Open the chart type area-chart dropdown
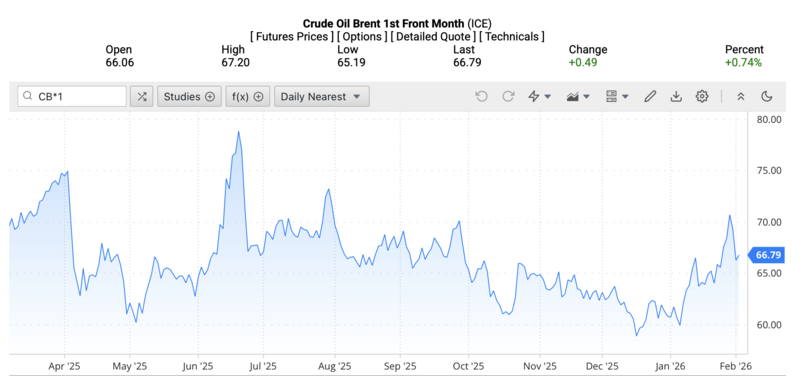 click(578, 96)
